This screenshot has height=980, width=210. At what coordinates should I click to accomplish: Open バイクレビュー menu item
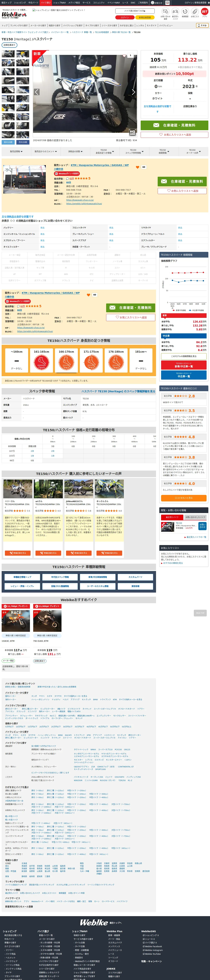166,25
